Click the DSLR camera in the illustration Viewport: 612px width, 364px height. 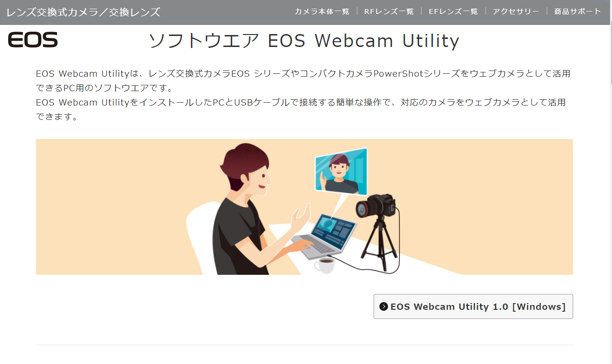point(375,206)
